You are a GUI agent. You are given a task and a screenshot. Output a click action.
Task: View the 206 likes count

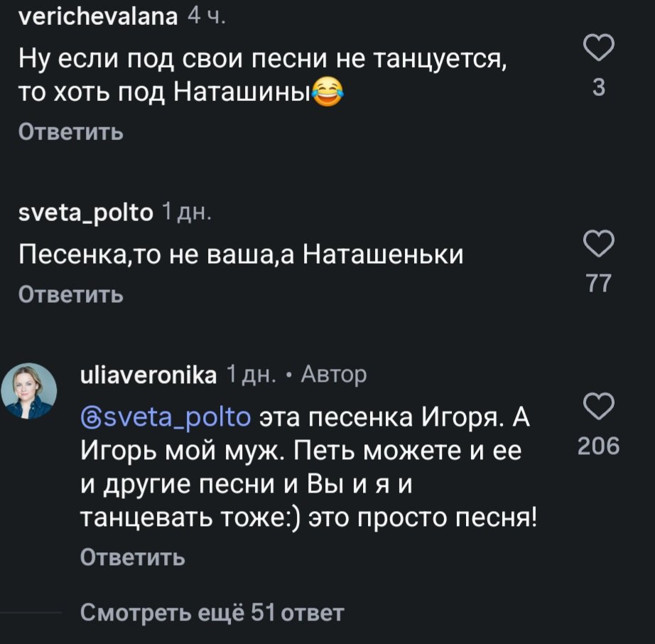[598, 446]
